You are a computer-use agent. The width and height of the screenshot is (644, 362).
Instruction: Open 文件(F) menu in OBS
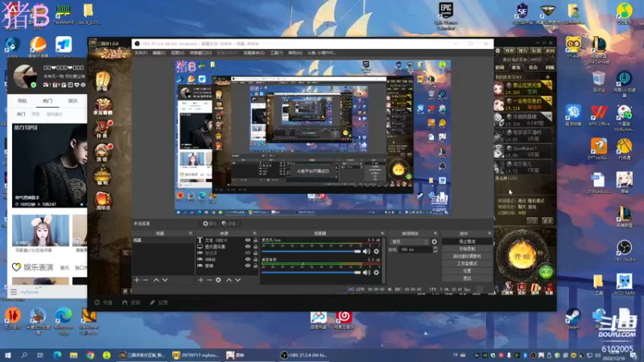140,53
